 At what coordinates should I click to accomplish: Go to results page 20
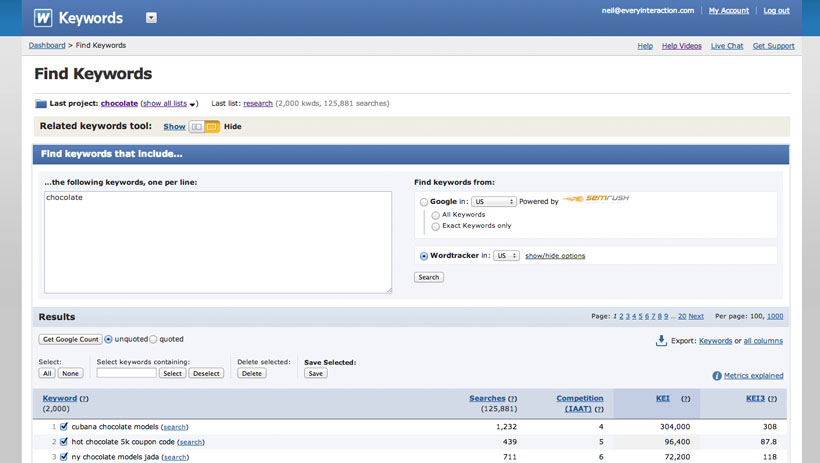682,317
